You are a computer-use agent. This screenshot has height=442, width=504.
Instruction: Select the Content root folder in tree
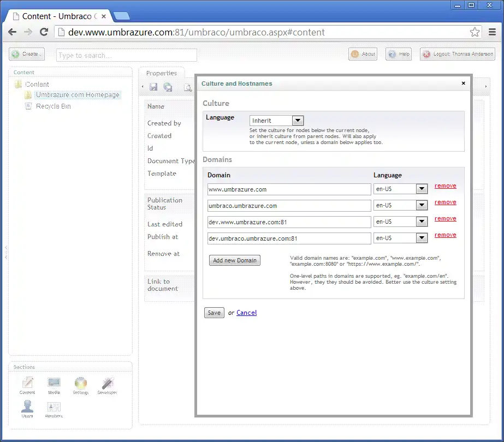(x=37, y=85)
